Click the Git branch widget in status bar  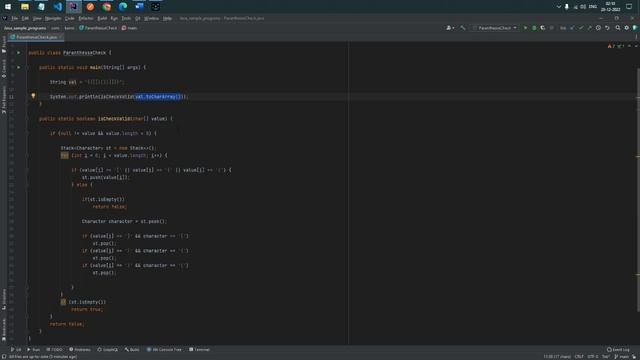[622, 357]
